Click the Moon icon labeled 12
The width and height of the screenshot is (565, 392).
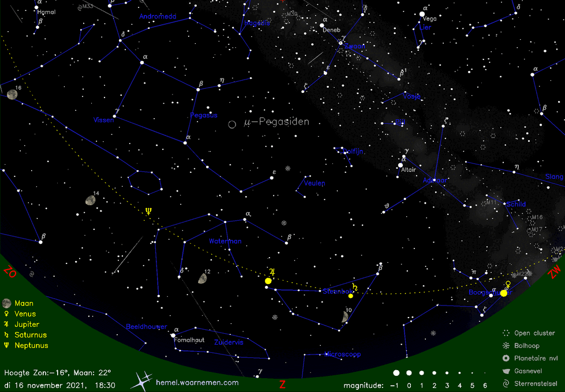pos(203,278)
